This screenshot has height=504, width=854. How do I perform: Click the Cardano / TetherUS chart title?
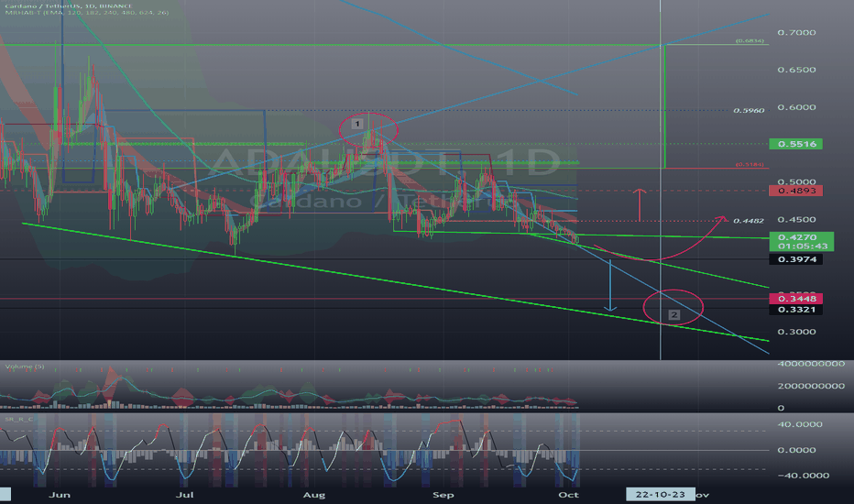68,5
